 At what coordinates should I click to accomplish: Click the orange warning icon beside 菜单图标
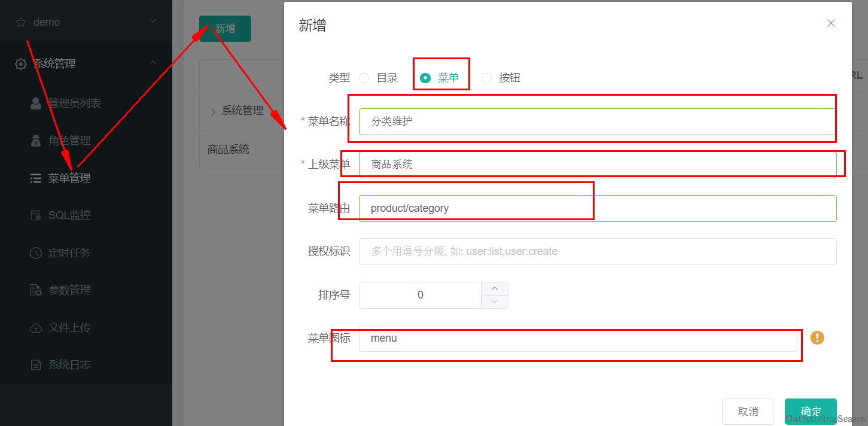point(817,337)
